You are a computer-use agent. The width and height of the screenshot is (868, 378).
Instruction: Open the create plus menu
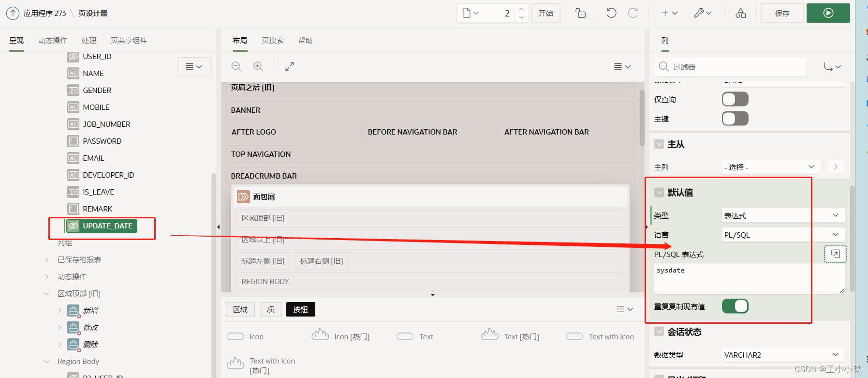click(x=670, y=13)
